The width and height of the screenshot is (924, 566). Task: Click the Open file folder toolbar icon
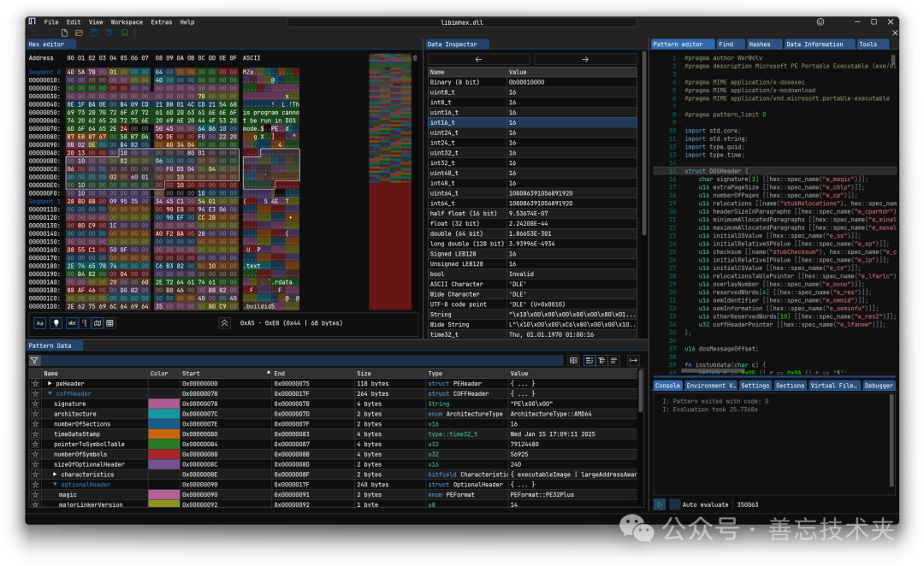(78, 33)
